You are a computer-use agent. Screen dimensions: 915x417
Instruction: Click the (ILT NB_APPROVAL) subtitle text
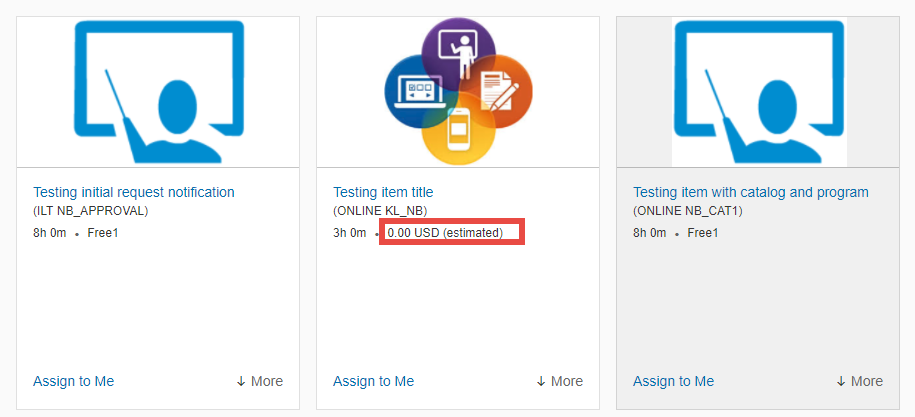(x=90, y=211)
